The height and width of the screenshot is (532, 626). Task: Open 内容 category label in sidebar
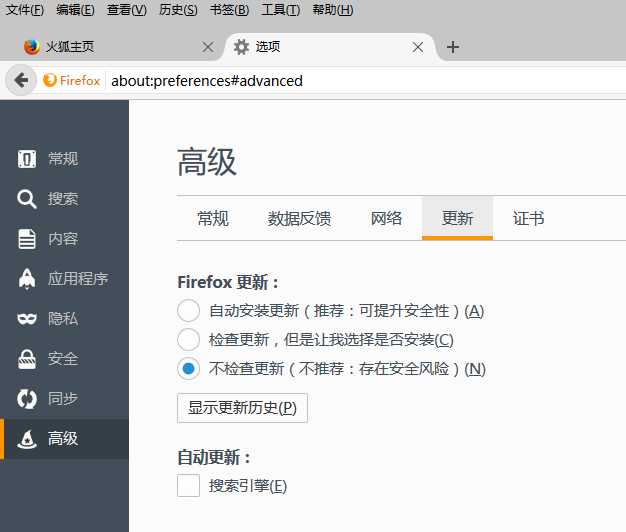pos(63,239)
